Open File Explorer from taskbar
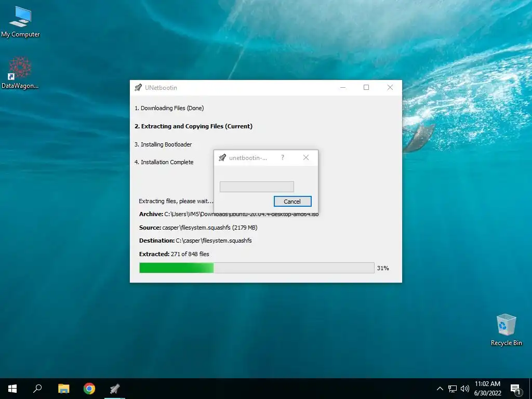Viewport: 532px width, 399px height. [x=63, y=389]
